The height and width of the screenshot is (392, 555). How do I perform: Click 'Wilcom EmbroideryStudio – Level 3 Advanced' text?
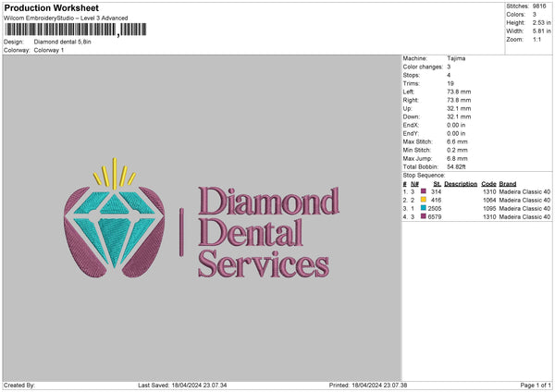point(66,18)
